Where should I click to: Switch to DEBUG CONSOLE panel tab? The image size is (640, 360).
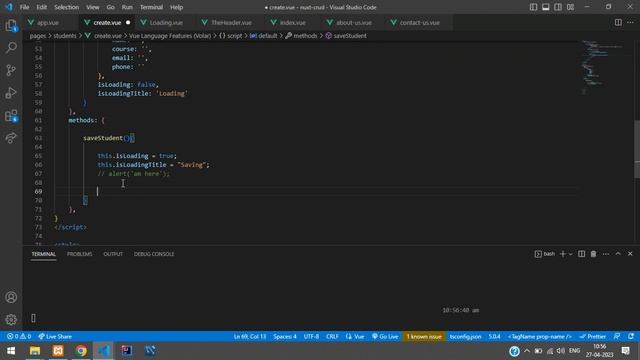point(154,254)
